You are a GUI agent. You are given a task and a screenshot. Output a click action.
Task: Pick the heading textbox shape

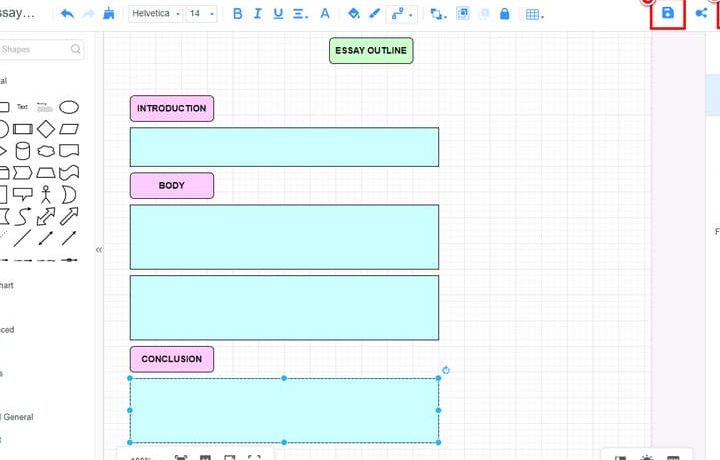point(45,107)
